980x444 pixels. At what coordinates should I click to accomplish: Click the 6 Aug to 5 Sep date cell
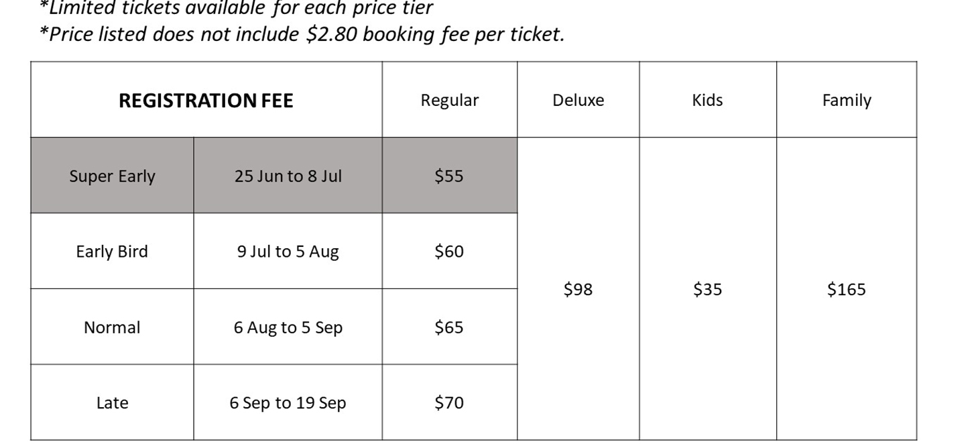pyautogui.click(x=288, y=327)
